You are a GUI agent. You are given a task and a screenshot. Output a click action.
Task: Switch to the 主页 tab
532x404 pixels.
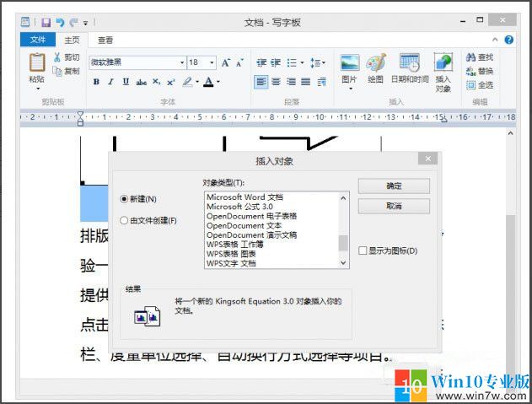tap(72, 40)
